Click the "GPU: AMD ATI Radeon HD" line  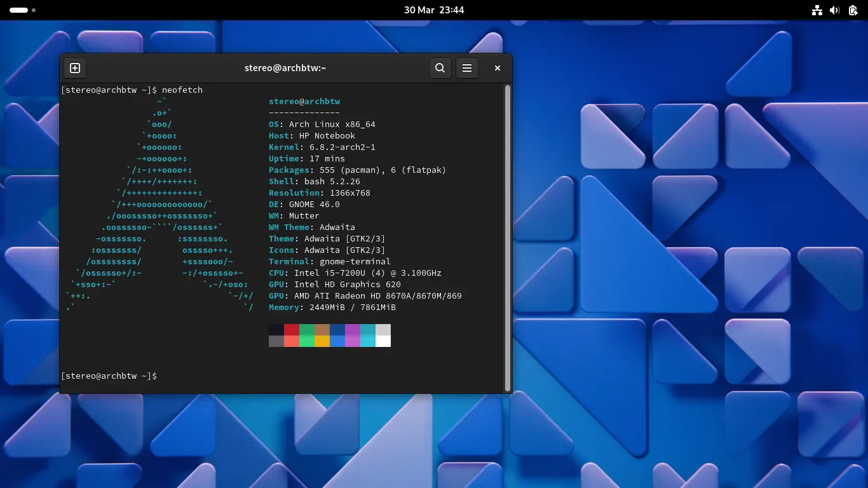coord(365,295)
